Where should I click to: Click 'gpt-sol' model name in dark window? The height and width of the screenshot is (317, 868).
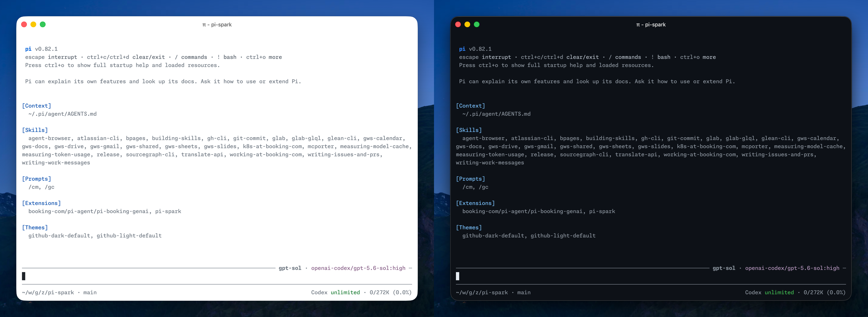point(724,268)
